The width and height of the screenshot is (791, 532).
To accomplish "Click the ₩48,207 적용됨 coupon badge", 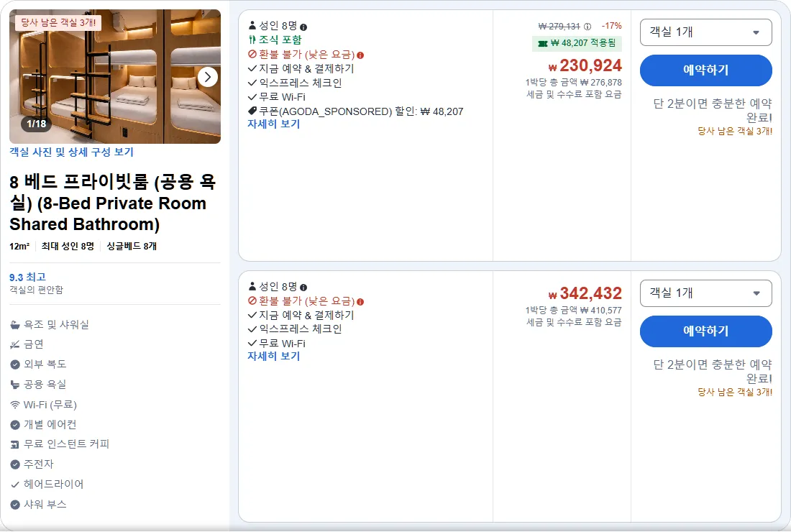I will pyautogui.click(x=577, y=43).
